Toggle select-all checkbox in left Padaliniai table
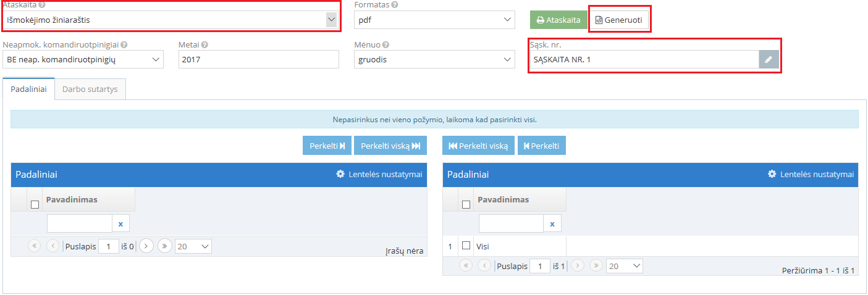 [35, 204]
